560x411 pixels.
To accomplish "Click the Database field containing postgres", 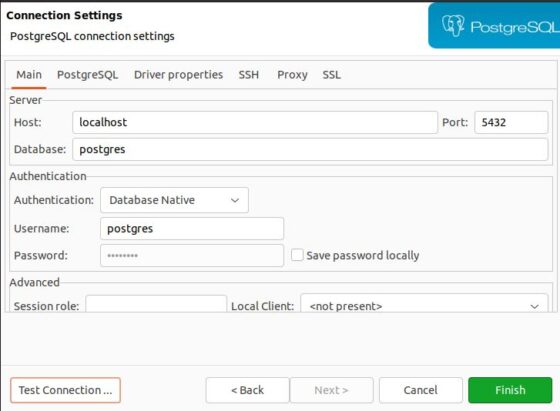I will [x=310, y=149].
